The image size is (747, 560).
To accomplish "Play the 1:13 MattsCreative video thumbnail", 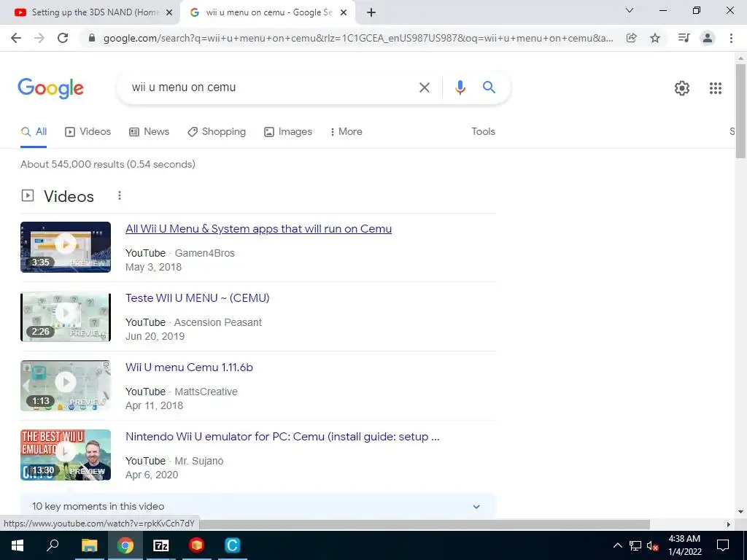I will pos(66,386).
